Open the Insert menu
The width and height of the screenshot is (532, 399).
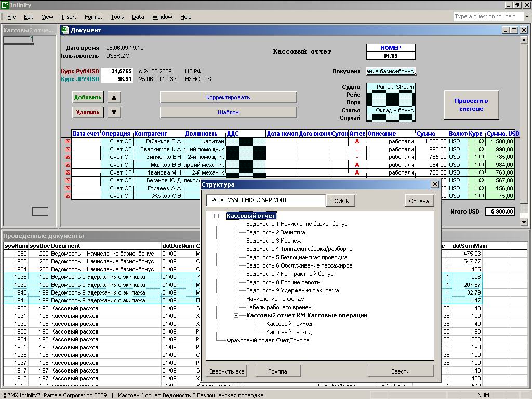click(69, 17)
